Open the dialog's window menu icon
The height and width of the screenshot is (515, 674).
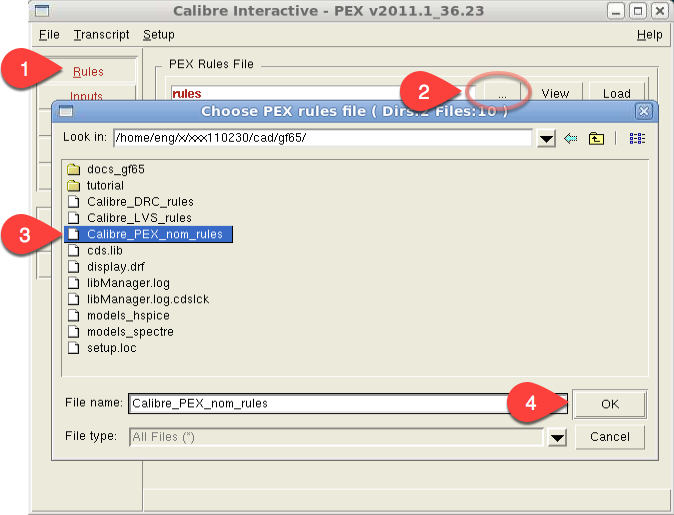click(66, 111)
